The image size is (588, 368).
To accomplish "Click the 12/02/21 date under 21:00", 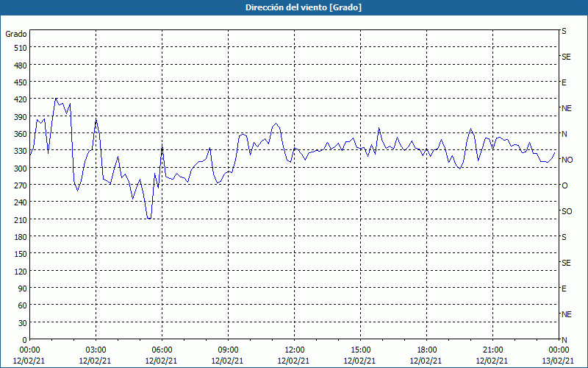I will click(492, 361).
